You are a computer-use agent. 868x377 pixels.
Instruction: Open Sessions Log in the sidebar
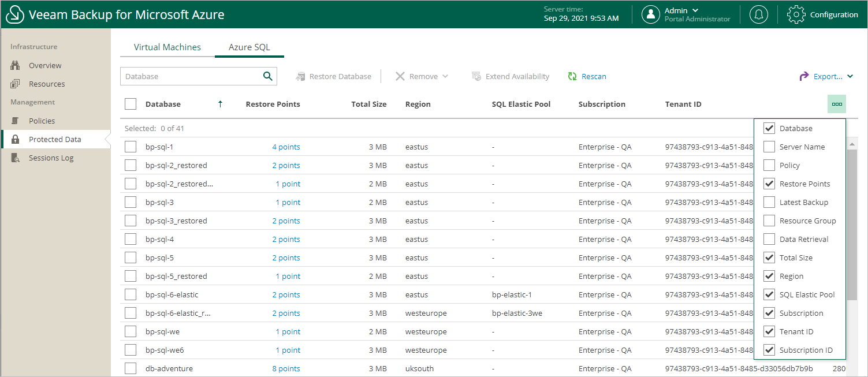(x=51, y=158)
